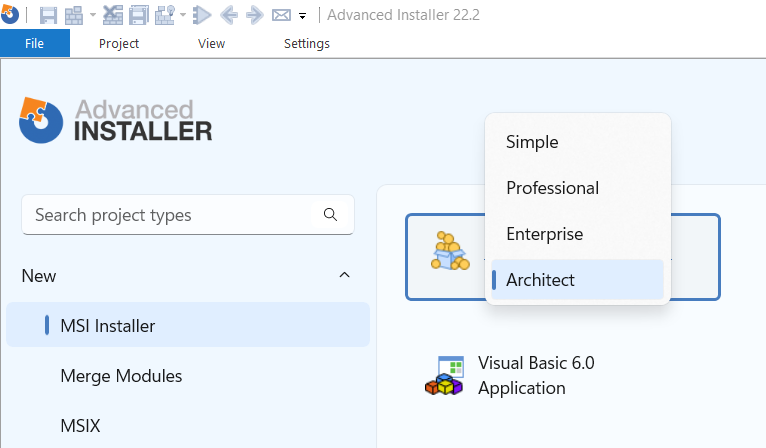This screenshot has height=448, width=766.
Task: Open the View menu
Action: (x=211, y=43)
